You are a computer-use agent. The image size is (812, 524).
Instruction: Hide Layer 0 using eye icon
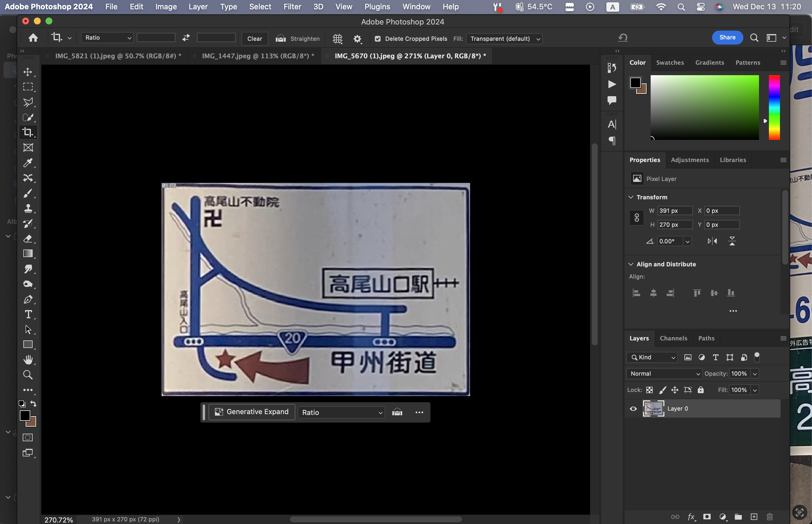point(633,409)
